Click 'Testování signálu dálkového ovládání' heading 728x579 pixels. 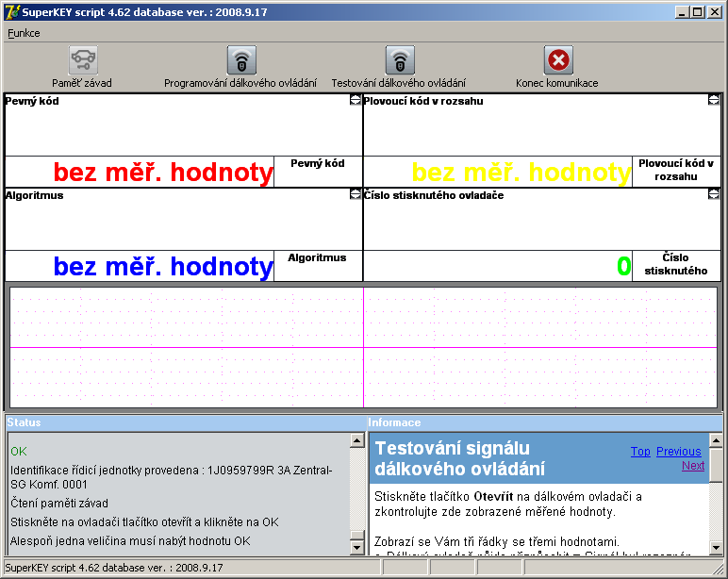pos(459,458)
